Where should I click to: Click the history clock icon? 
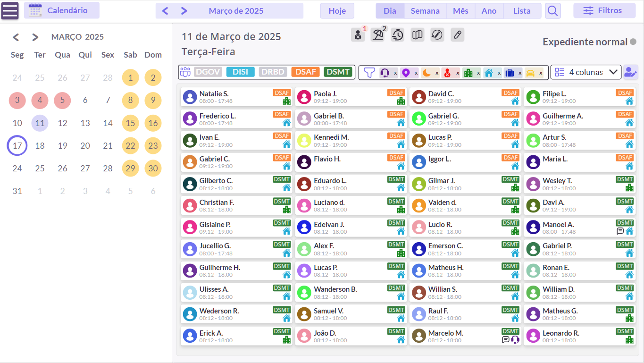coord(398,34)
